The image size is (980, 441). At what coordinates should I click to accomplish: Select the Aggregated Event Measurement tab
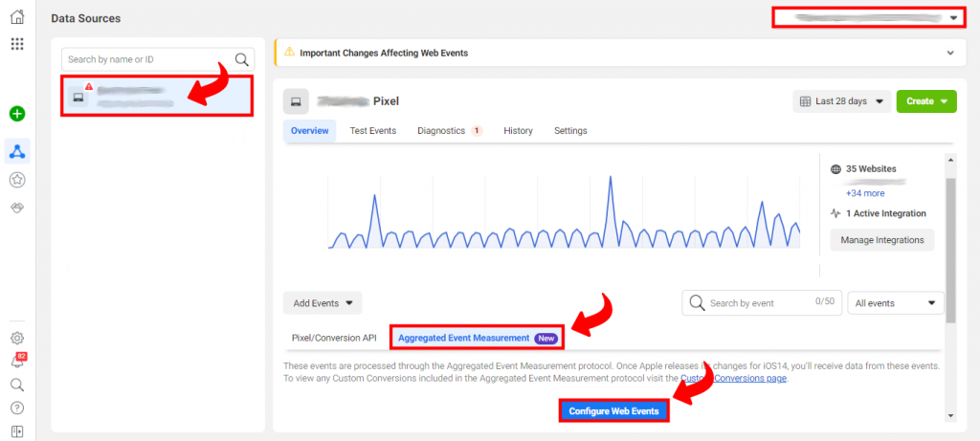coord(477,338)
